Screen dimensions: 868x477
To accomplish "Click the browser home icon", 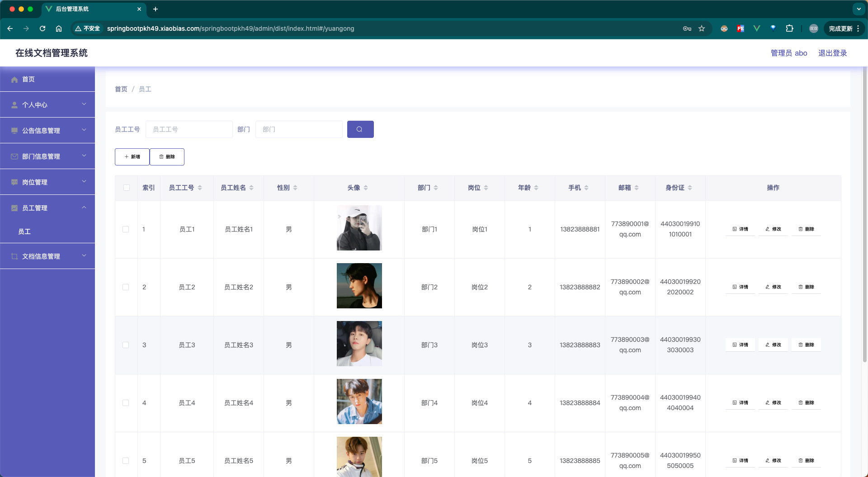I will (59, 28).
